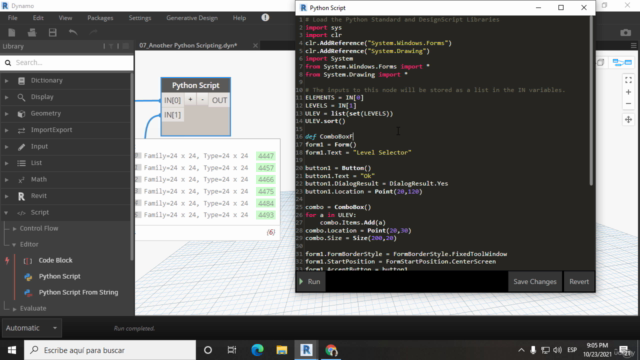Open the Settings menu
640x360 pixels.
pyautogui.click(x=140, y=18)
